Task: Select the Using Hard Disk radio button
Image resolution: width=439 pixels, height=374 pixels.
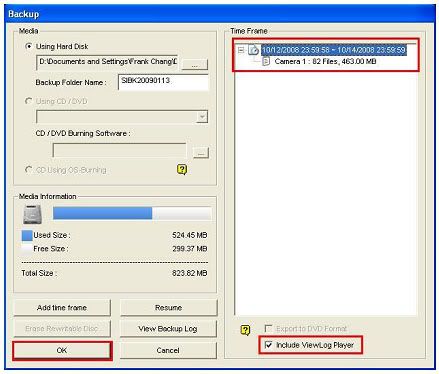Action: coord(29,46)
